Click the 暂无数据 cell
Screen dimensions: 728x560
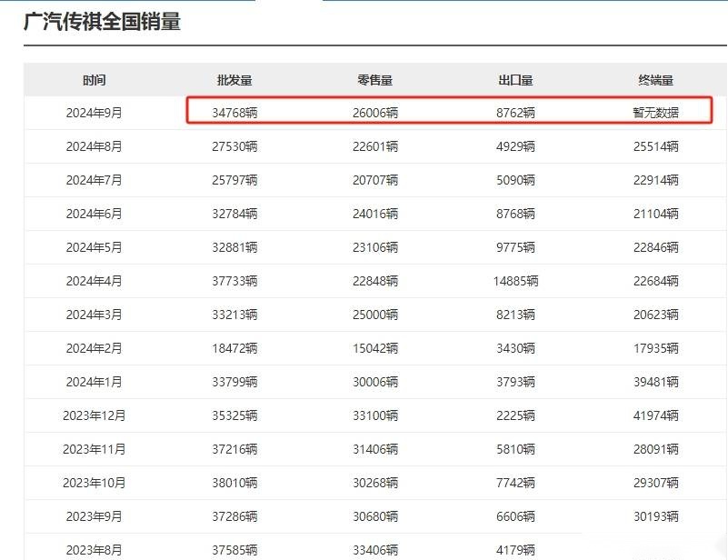tap(656, 113)
